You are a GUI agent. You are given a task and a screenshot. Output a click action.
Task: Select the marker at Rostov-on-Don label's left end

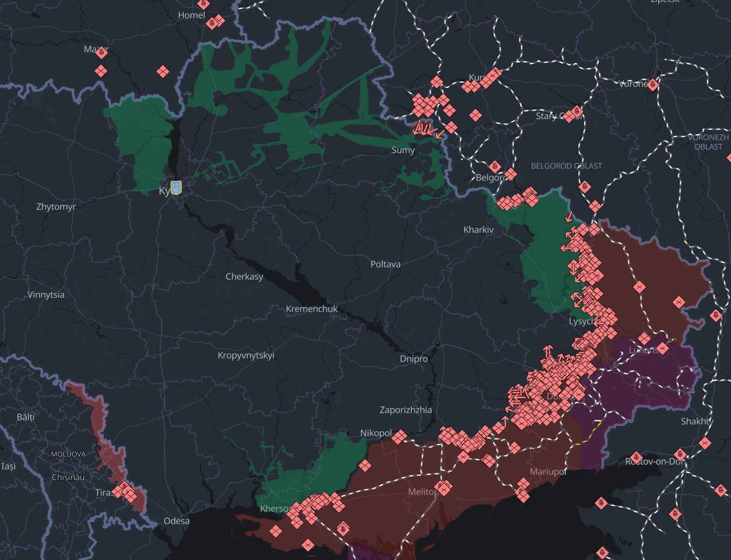click(x=636, y=457)
